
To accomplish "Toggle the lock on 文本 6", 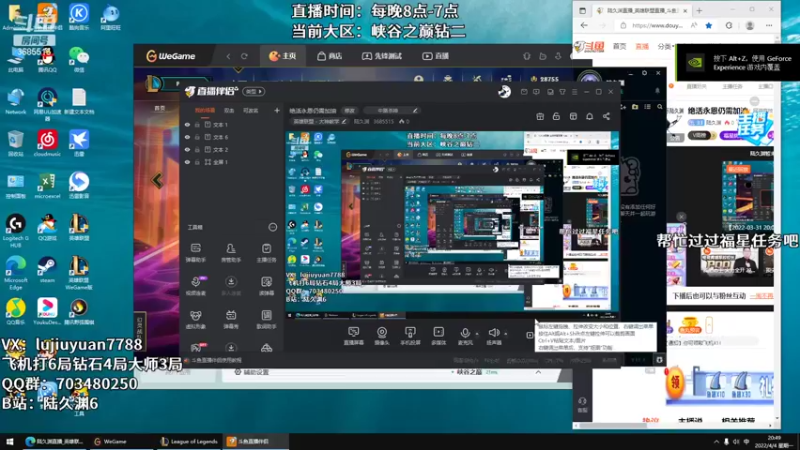I will 197,137.
